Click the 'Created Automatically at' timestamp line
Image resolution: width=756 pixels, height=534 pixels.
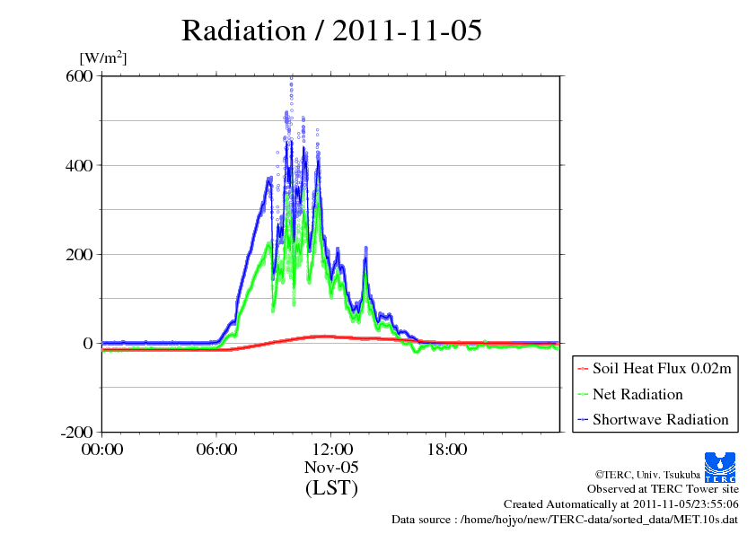click(621, 504)
